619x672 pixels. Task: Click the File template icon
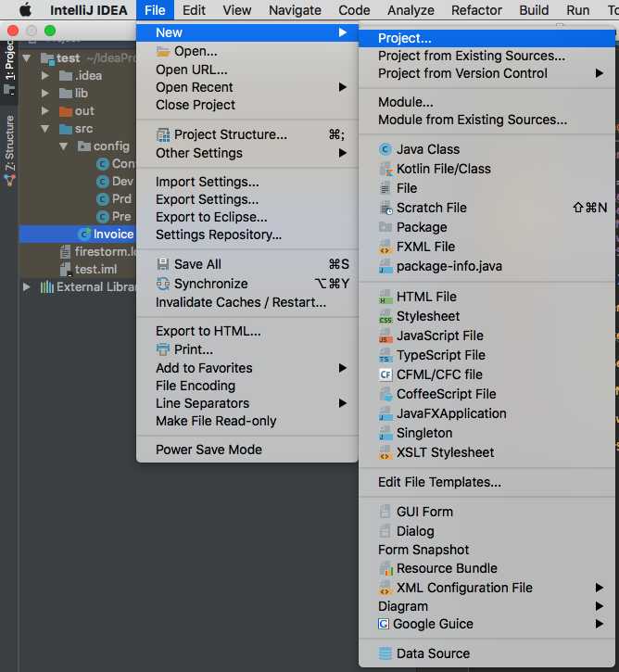point(385,188)
